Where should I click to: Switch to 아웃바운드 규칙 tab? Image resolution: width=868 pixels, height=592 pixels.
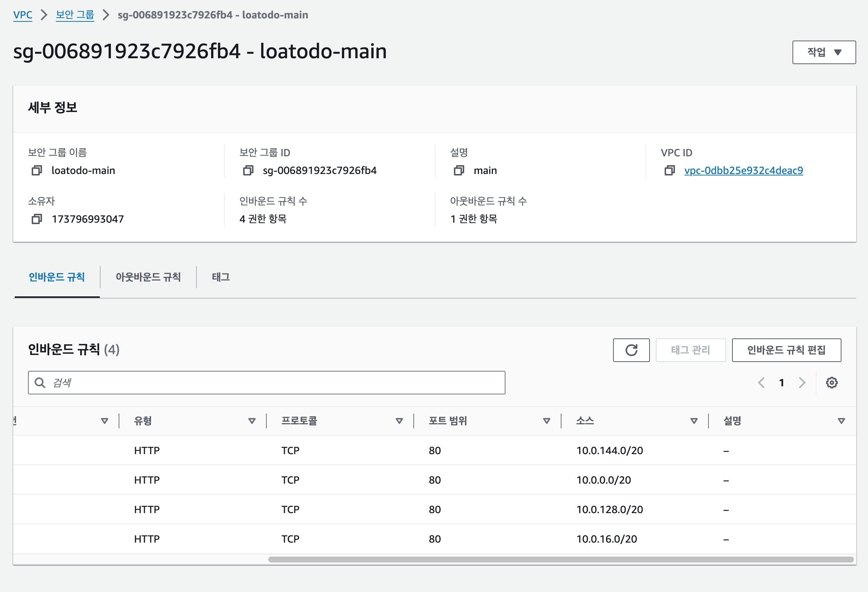click(x=148, y=277)
